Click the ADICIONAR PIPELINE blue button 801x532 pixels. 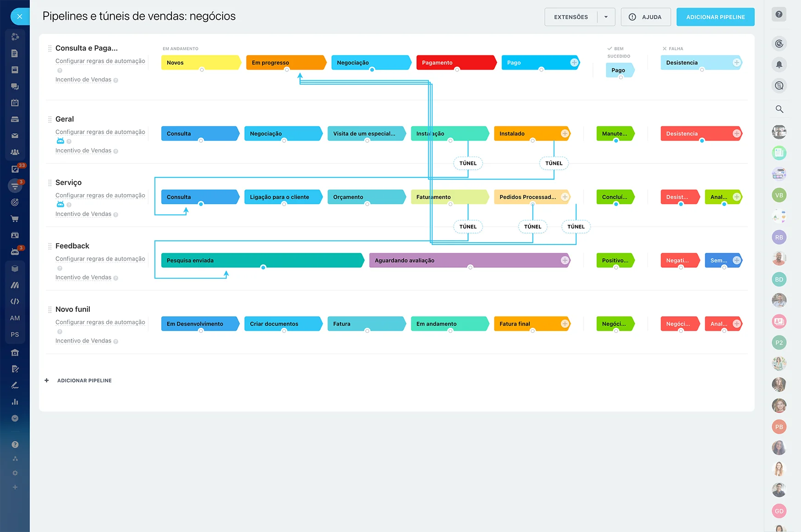(715, 17)
